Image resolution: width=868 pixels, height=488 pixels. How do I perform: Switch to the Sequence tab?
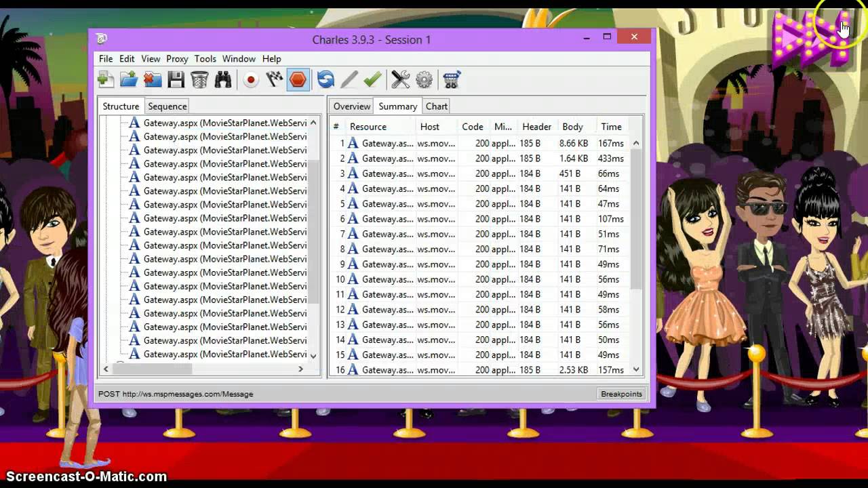[x=167, y=106]
